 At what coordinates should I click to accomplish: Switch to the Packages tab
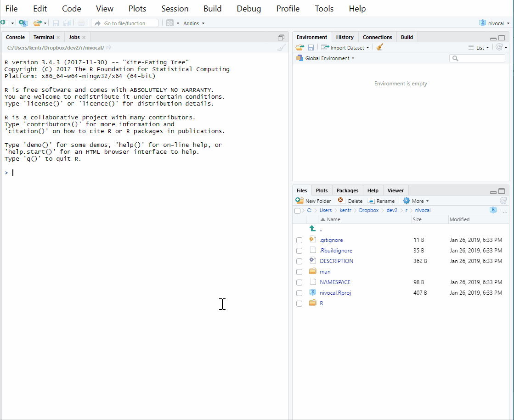(x=347, y=190)
